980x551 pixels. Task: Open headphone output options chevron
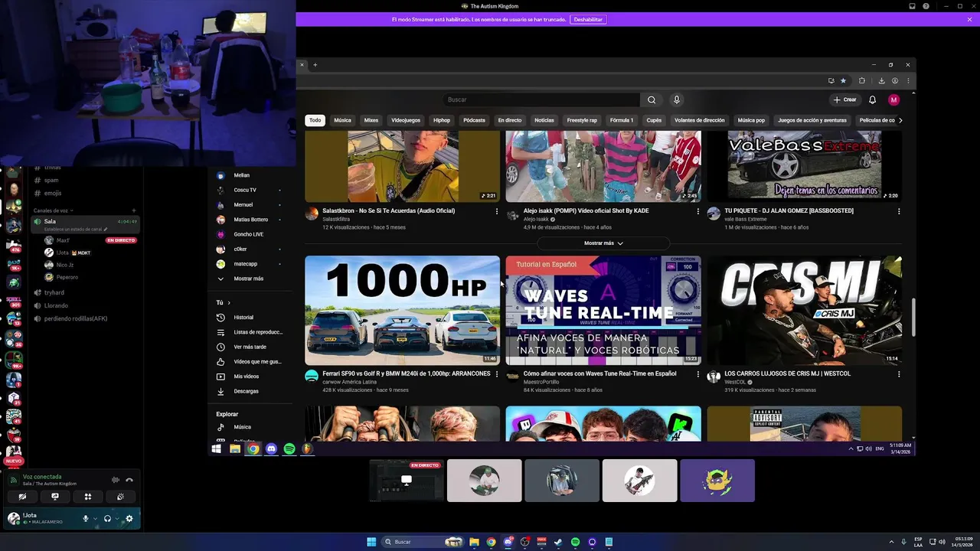pyautogui.click(x=117, y=519)
